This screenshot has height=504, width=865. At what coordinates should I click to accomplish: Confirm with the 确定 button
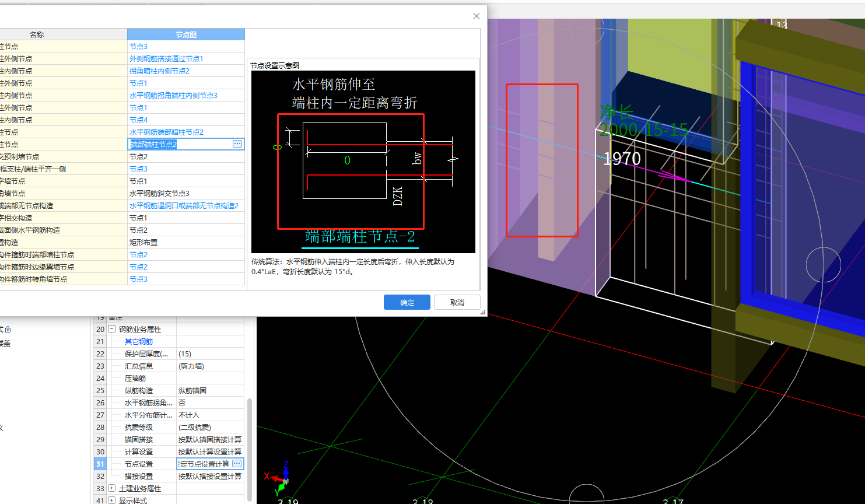tap(407, 302)
